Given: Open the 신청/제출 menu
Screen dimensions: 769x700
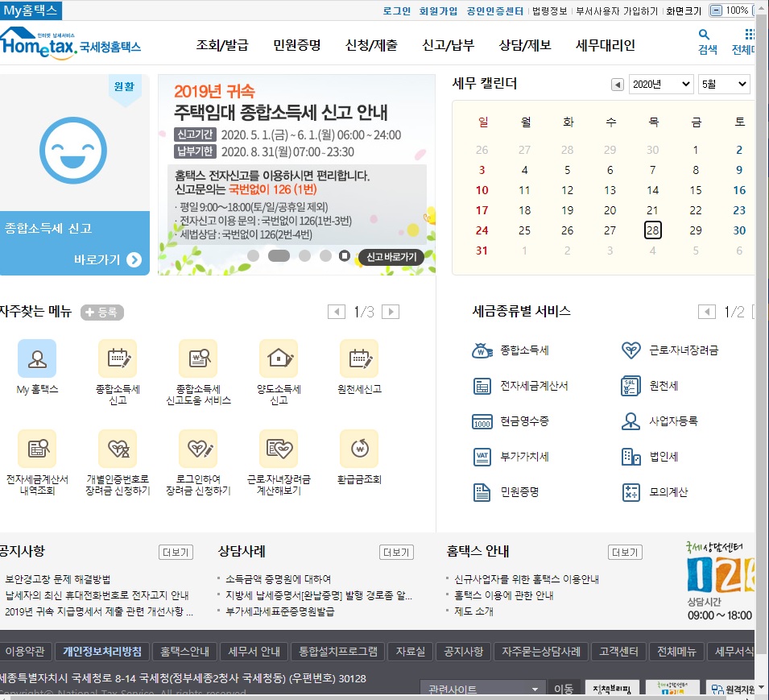Looking at the screenshot, I should click(371, 45).
